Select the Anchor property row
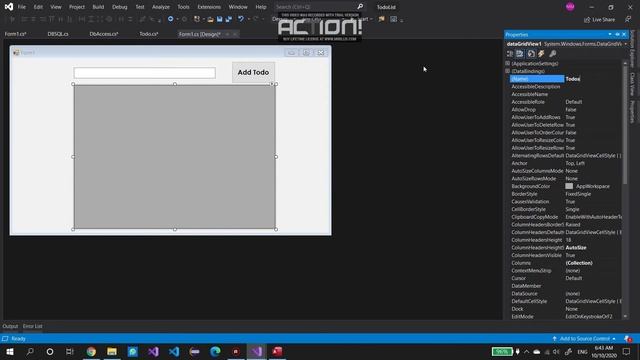Screen dimensions: 640x360 click(565, 163)
